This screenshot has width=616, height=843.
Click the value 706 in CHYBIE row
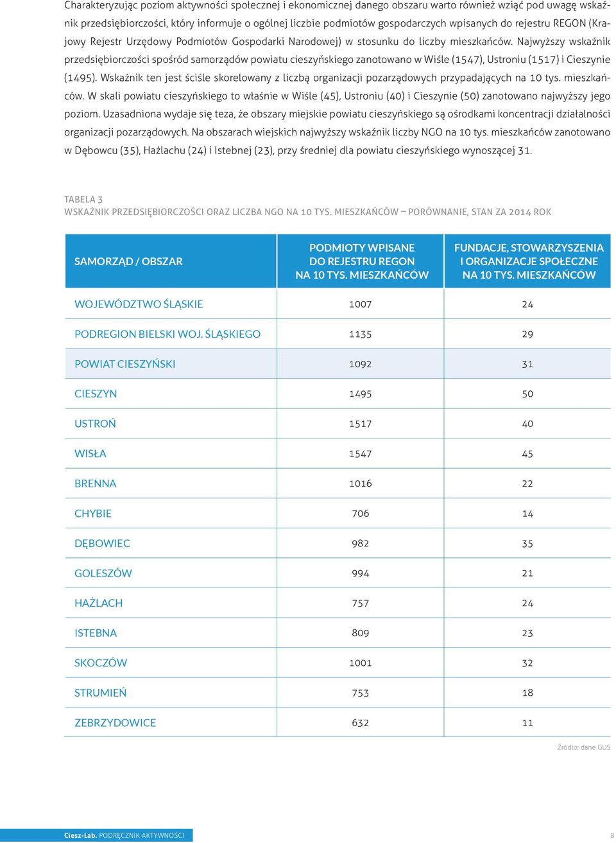tap(361, 514)
